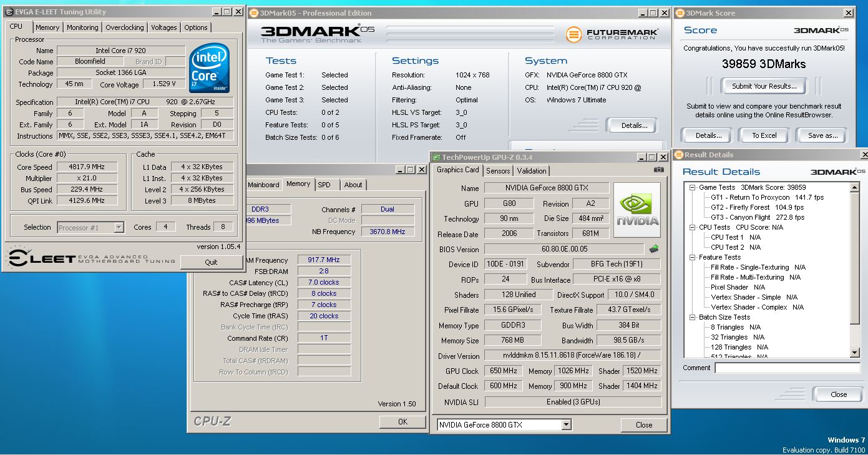The width and height of the screenshot is (868, 455).
Task: Open the GPU selector dropdown in GPU-Z
Action: (x=566, y=425)
